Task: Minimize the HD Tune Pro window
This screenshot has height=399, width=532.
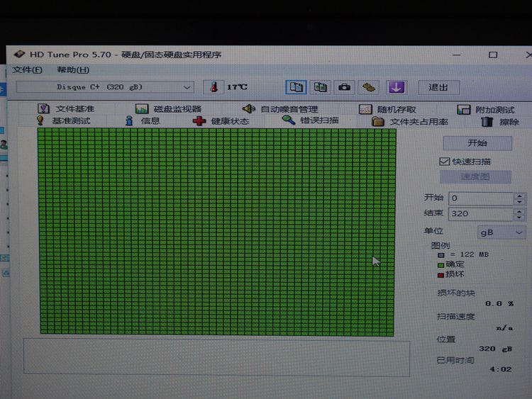Action: pyautogui.click(x=457, y=55)
